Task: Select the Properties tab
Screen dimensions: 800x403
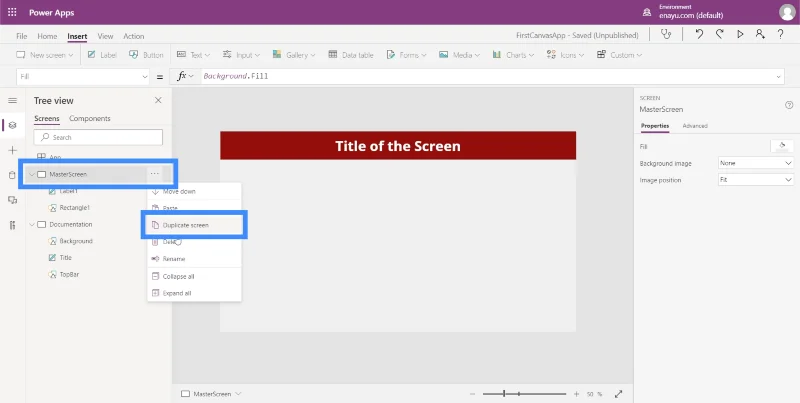Action: tap(655, 125)
